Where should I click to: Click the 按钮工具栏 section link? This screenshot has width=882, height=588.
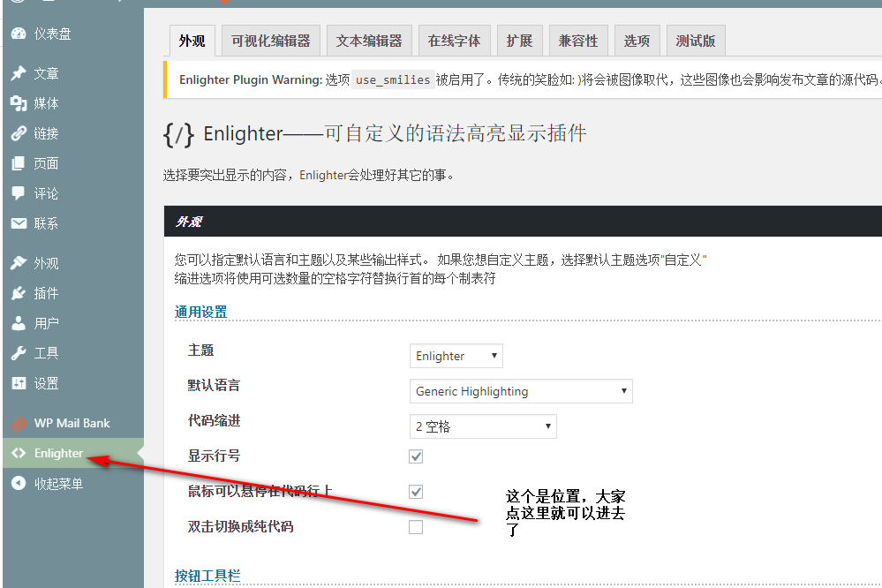207,576
